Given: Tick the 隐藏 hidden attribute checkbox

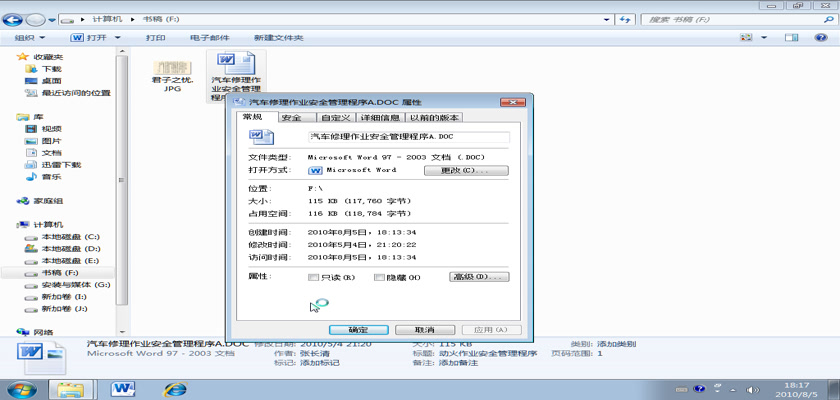Looking at the screenshot, I should tap(379, 277).
